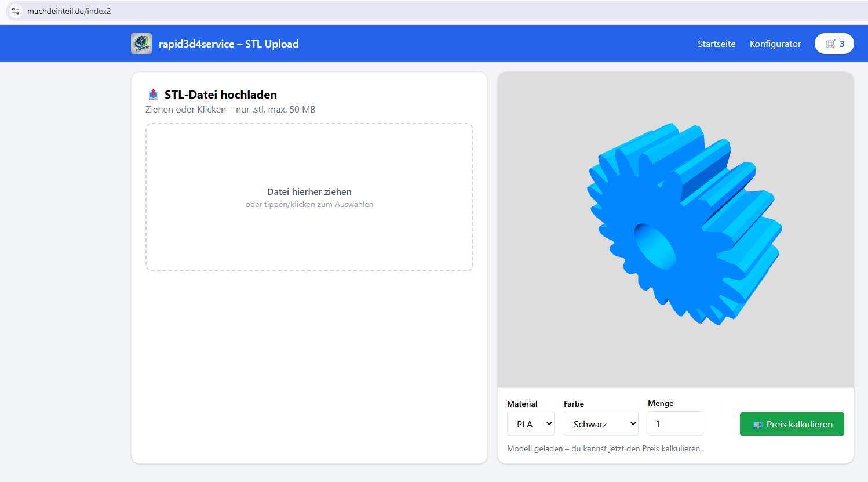868x482 pixels.
Task: Click the upload icon beside STL-Datei hochladen
Action: tap(153, 95)
